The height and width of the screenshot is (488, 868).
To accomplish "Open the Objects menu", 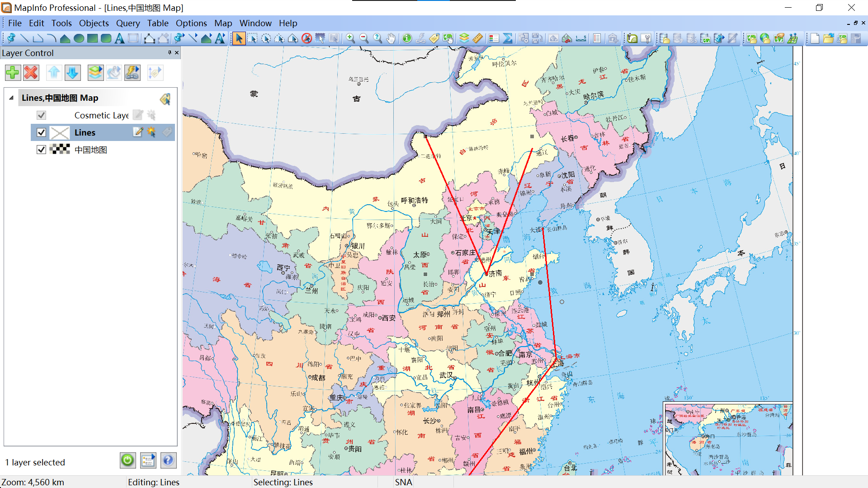I will click(94, 23).
